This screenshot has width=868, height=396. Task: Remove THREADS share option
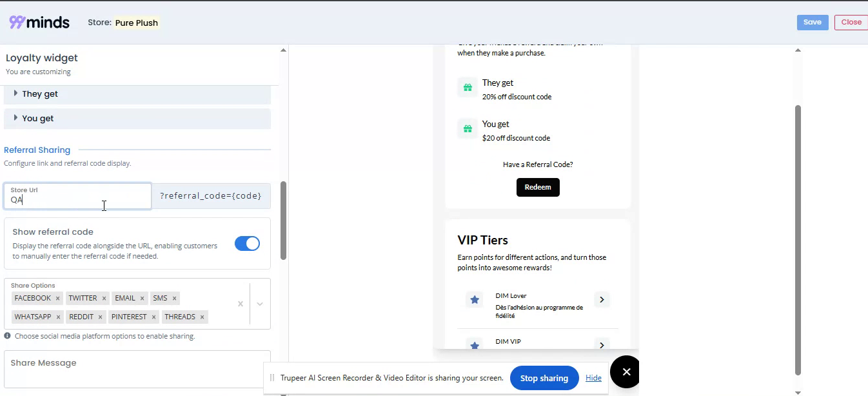tap(202, 317)
